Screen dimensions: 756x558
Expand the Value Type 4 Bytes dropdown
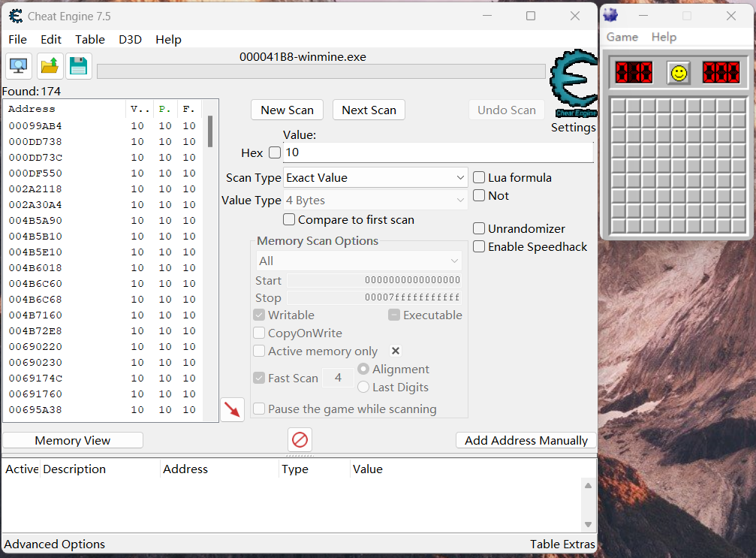coord(375,201)
